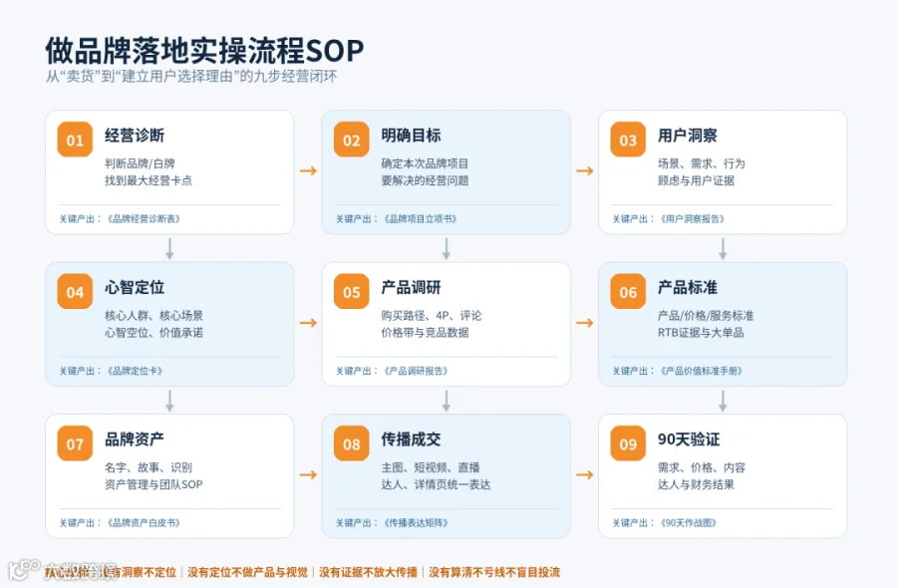This screenshot has height=588, width=897.
Task: Click the footer rule 没有算清不亏线不盲目投流
Action: 494,572
